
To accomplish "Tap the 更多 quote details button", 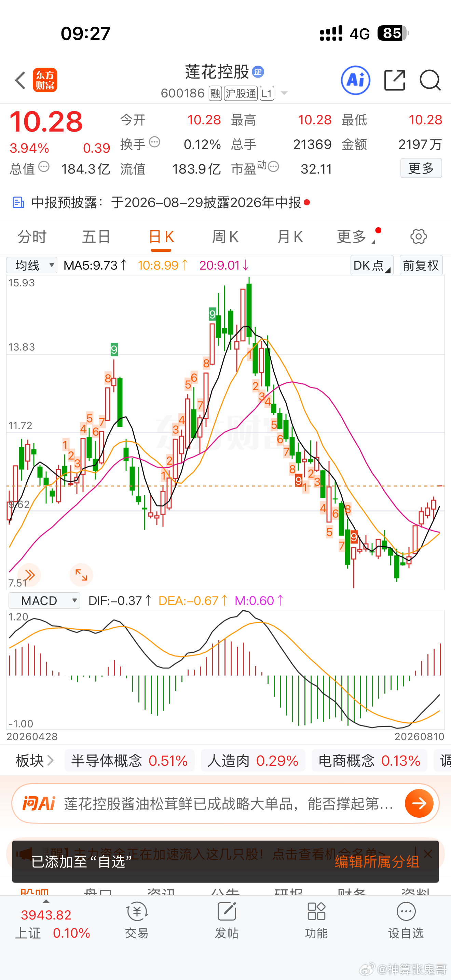I will pyautogui.click(x=421, y=168).
